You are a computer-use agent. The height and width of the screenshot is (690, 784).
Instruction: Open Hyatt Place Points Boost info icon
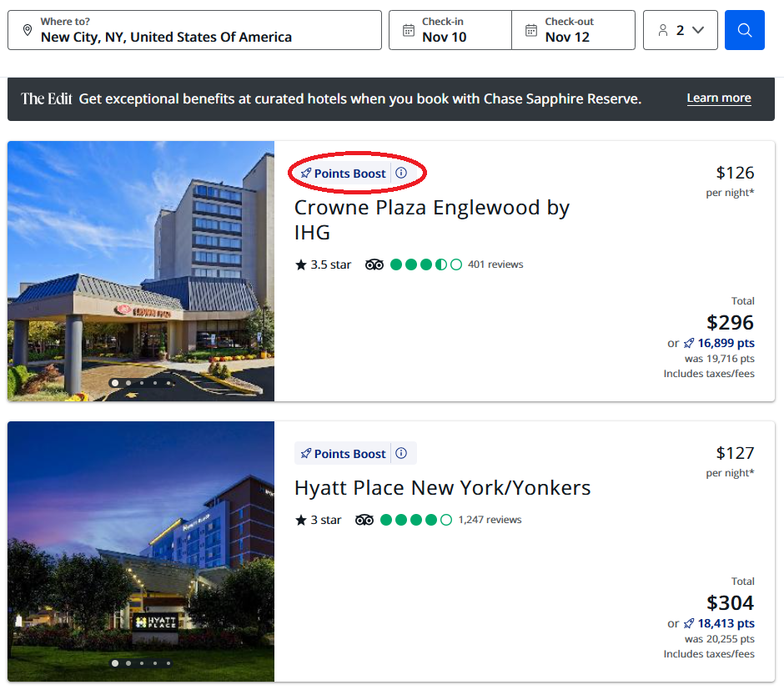pos(401,453)
